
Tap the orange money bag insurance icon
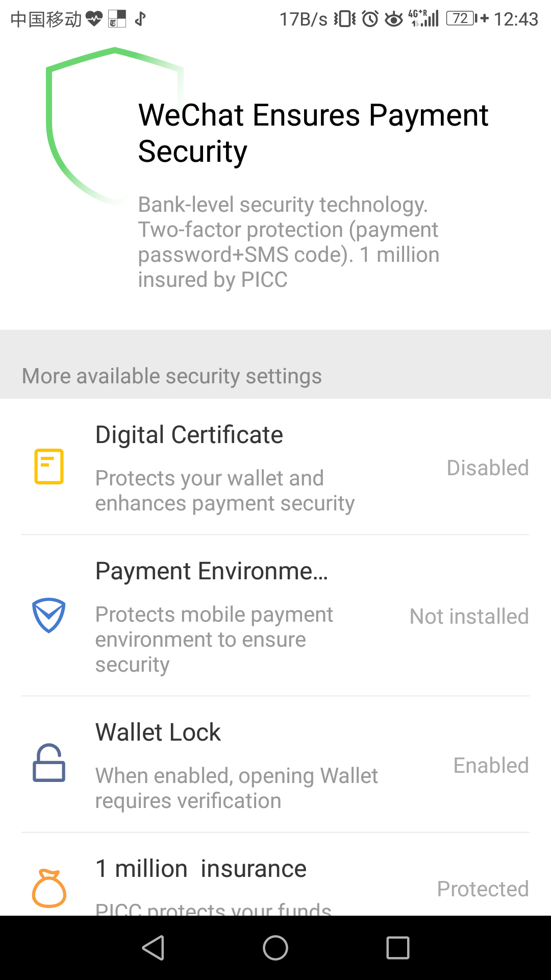pos(49,888)
